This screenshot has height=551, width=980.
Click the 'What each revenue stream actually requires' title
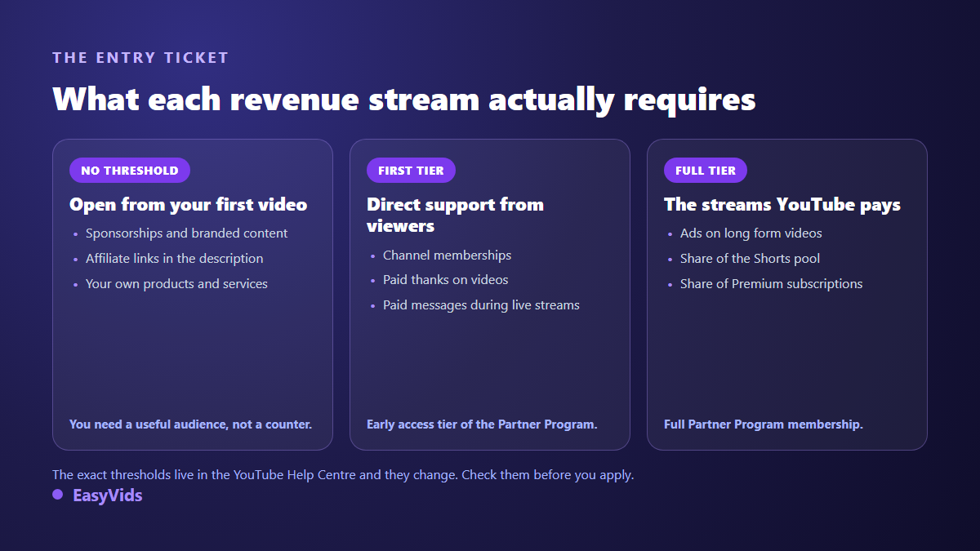pyautogui.click(x=404, y=100)
